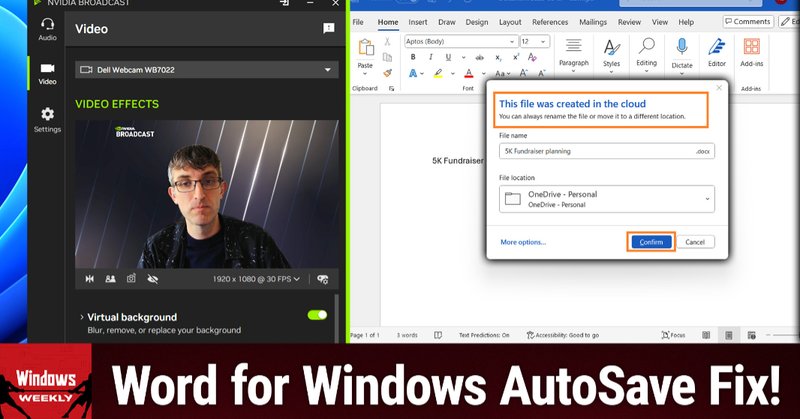Open the Clipboard group dialog launcher

click(x=392, y=88)
